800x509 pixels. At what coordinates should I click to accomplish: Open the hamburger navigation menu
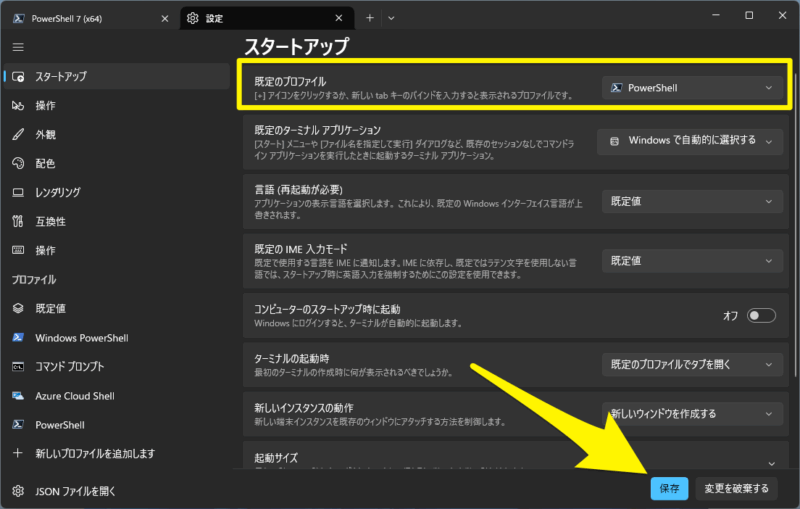tap(18, 47)
